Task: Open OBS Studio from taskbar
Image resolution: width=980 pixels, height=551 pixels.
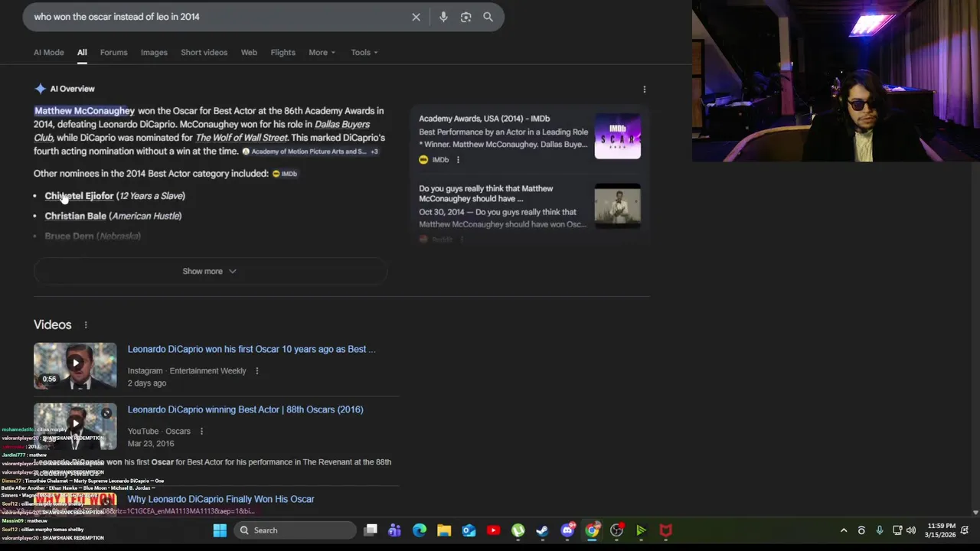Action: [x=616, y=530]
